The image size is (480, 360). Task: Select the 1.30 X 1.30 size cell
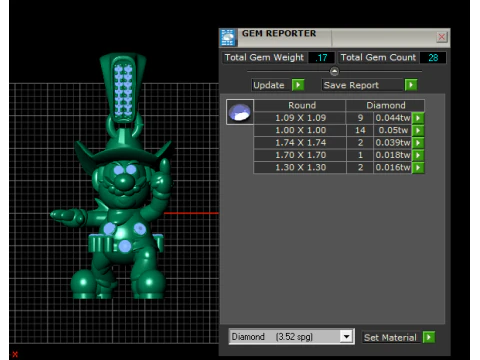300,167
